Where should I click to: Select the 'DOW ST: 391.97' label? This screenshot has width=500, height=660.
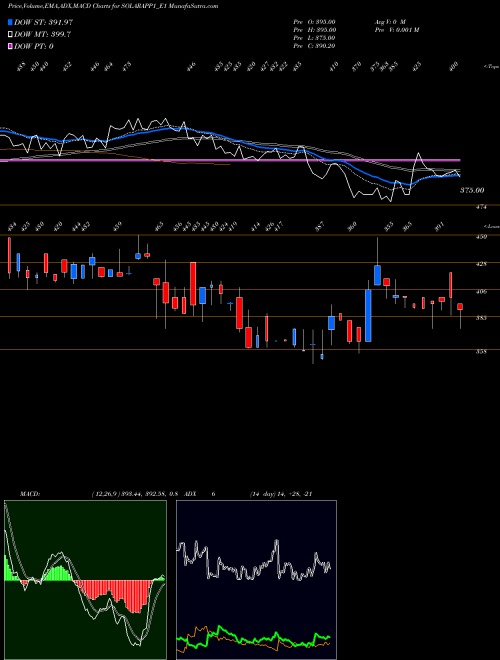tap(43, 22)
